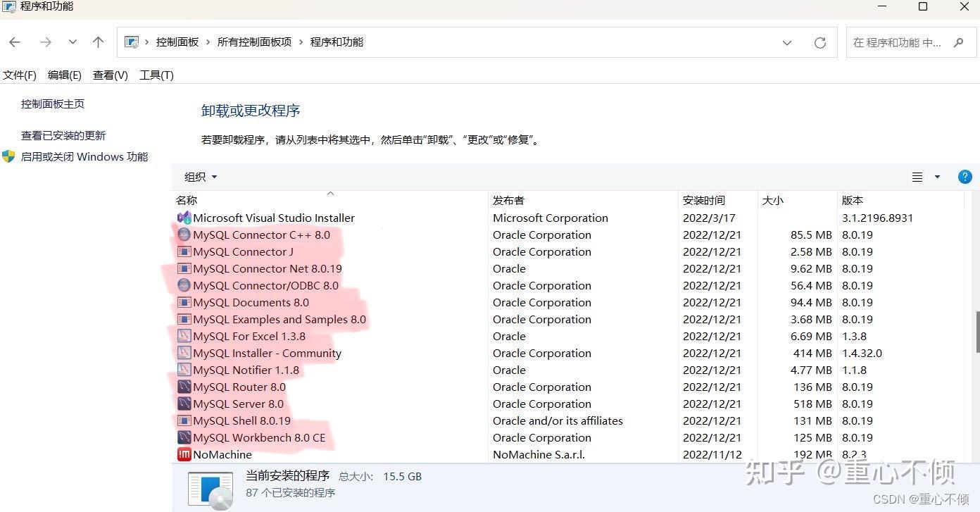
Task: Open the 查看 menu
Action: click(x=110, y=75)
